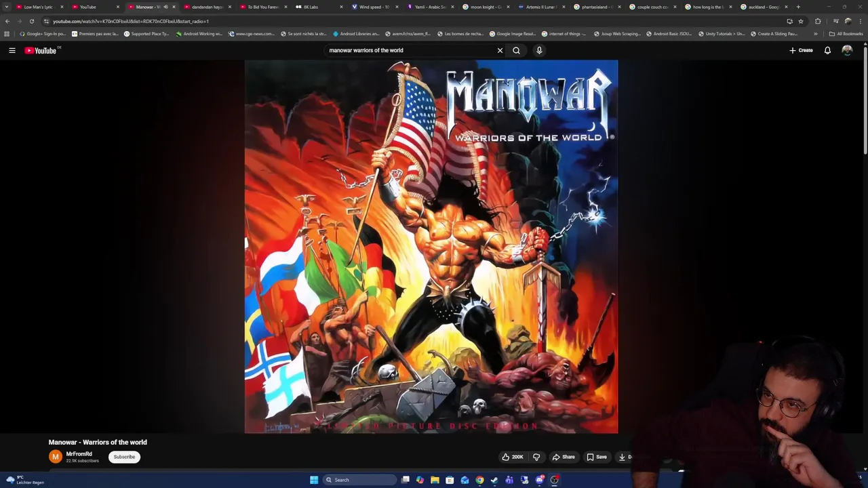The width and height of the screenshot is (868, 488).
Task: Start voice search with microphone icon
Action: click(x=539, y=50)
